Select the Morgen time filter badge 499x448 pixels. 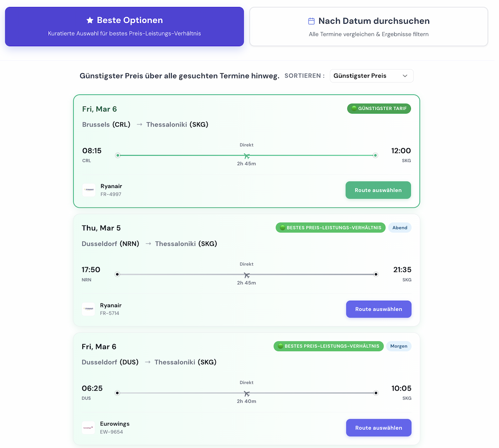399,346
